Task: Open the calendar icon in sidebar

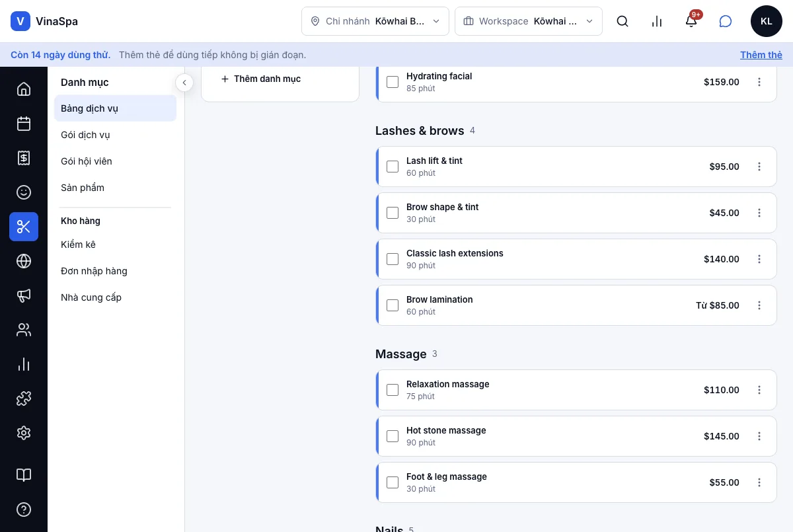Action: point(24,124)
